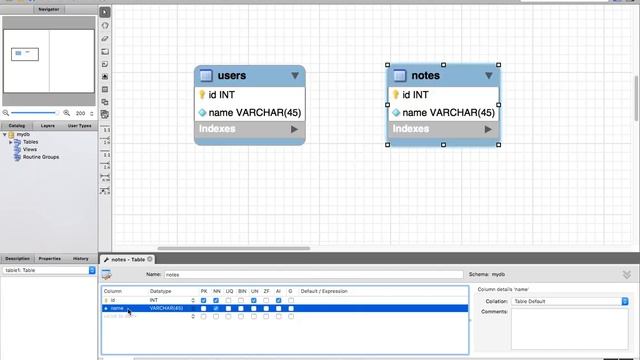Collapse the notes table with header arrow

click(489, 76)
